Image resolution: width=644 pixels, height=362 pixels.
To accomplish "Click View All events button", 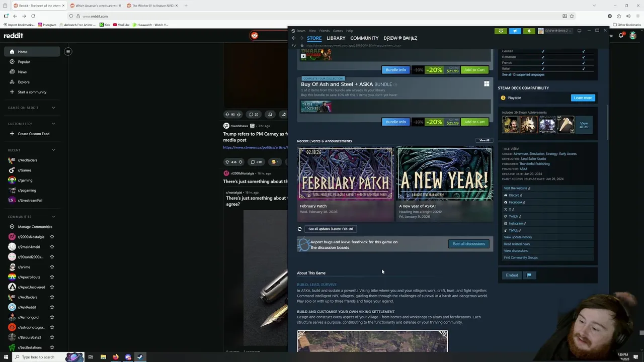I will [x=484, y=140].
